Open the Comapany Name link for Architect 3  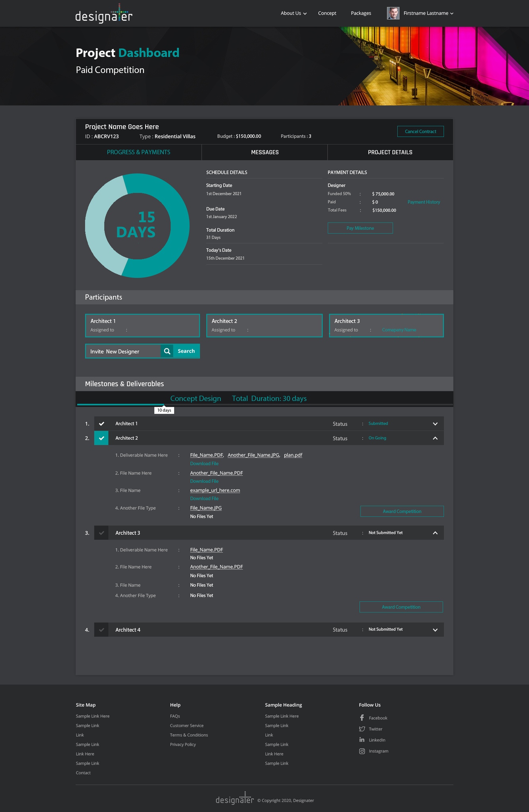399,330
